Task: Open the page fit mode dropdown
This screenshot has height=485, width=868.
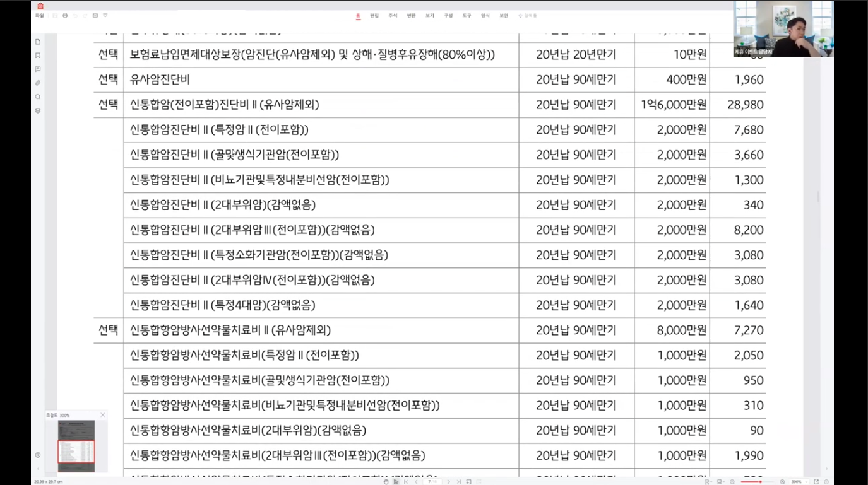Action: tap(708, 481)
